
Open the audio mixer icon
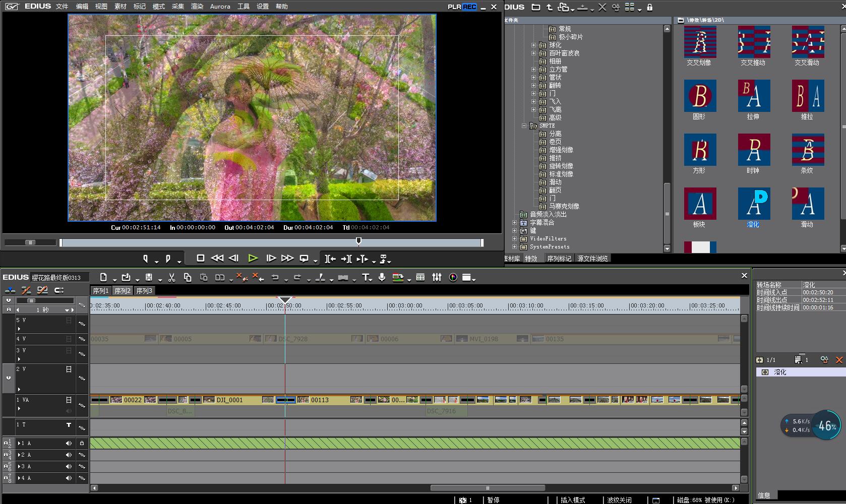[437, 277]
